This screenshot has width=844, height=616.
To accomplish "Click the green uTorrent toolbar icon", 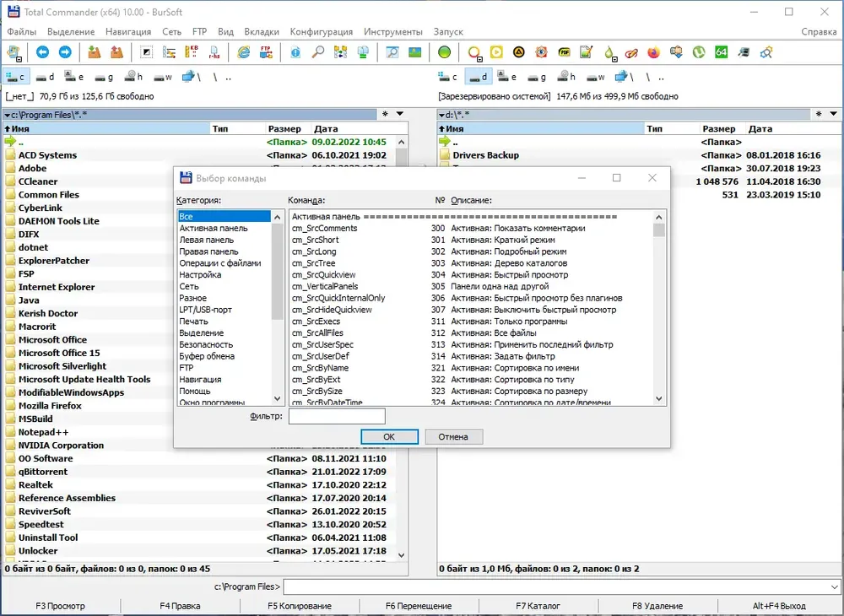I will click(x=699, y=52).
